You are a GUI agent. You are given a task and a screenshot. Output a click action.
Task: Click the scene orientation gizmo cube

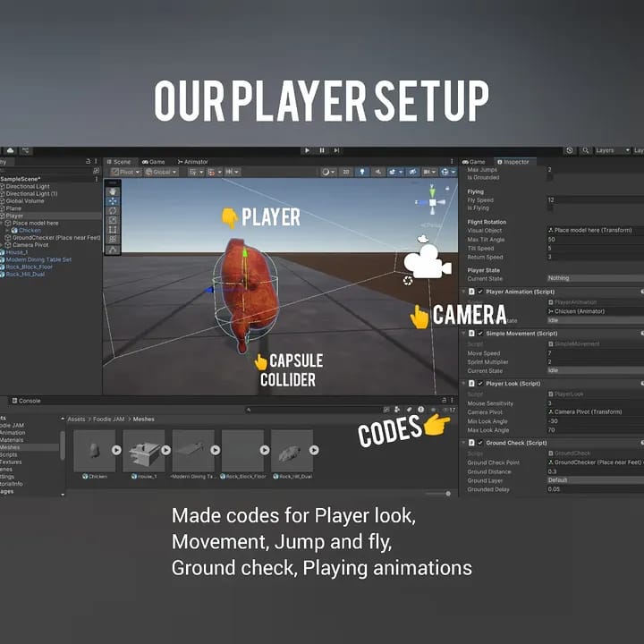pyautogui.click(x=432, y=202)
